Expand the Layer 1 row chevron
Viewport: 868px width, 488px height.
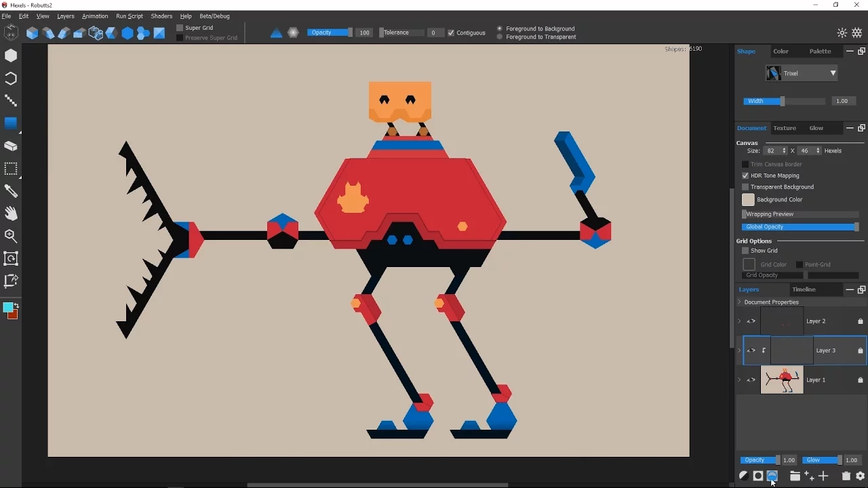(x=740, y=380)
